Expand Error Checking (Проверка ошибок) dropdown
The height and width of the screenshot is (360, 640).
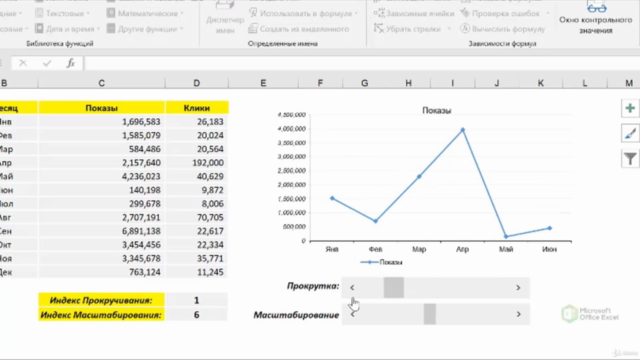coord(547,13)
